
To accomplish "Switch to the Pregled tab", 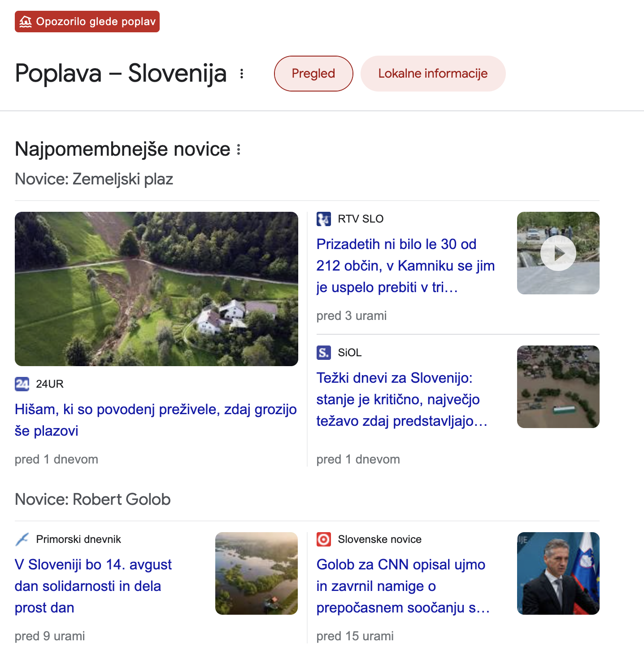I will 313,74.
